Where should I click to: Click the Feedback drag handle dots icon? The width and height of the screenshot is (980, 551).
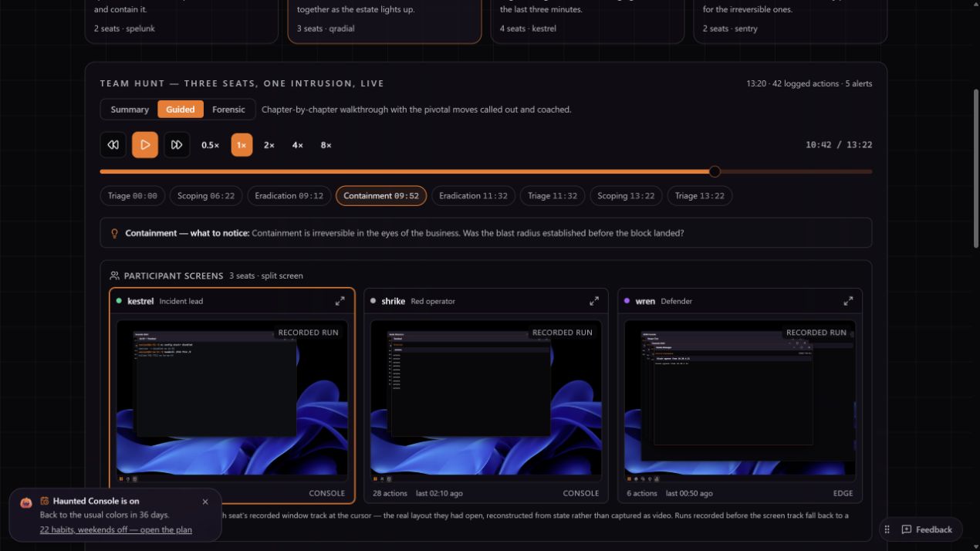[887, 529]
